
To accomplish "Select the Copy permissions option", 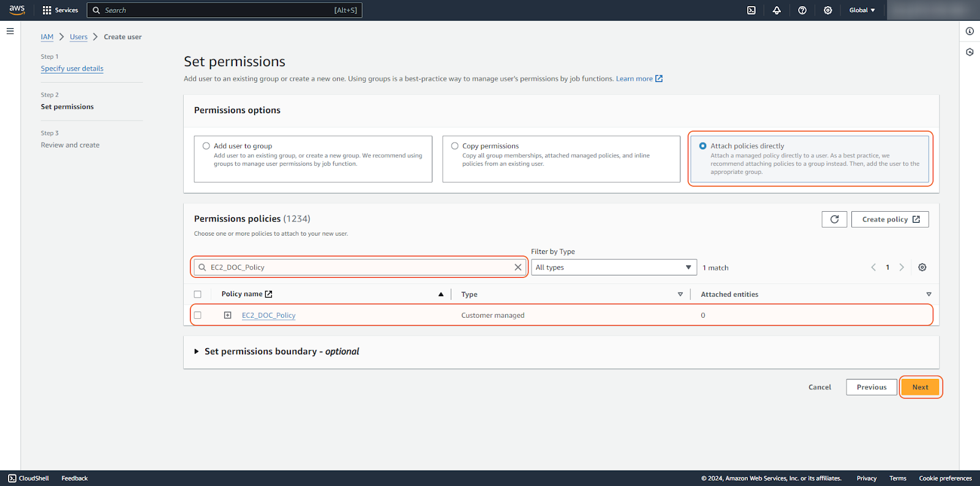I will (454, 146).
